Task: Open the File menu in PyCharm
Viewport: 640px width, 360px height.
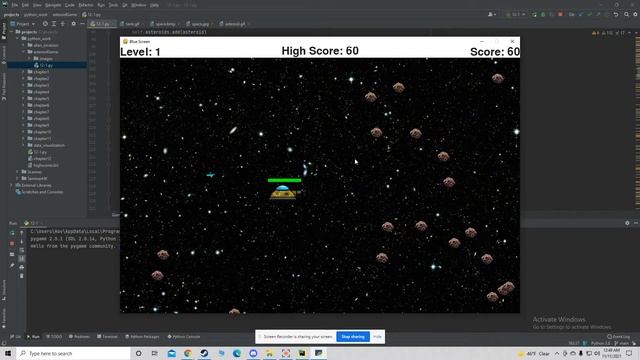Action: click(x=15, y=5)
